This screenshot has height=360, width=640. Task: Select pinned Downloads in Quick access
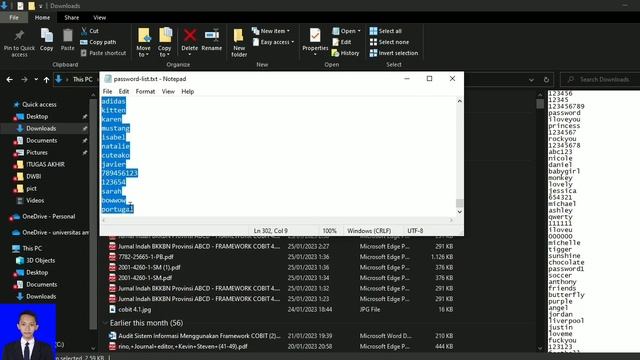pos(41,129)
